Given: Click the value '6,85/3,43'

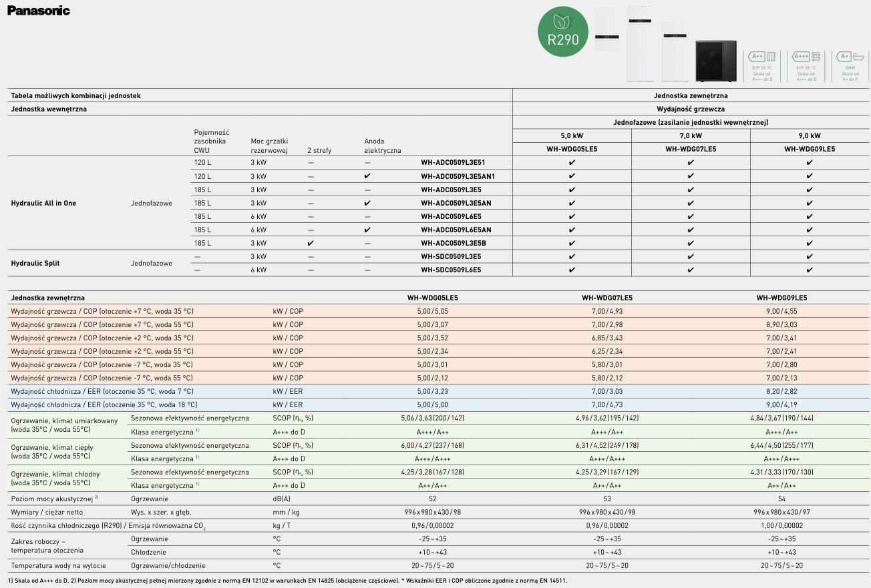Looking at the screenshot, I should pos(607,338).
